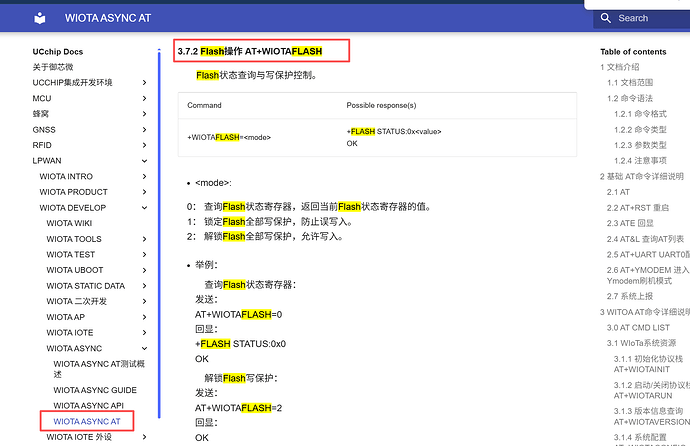The image size is (690, 446).
Task: Expand the GNSS section chevron
Action: (144, 130)
